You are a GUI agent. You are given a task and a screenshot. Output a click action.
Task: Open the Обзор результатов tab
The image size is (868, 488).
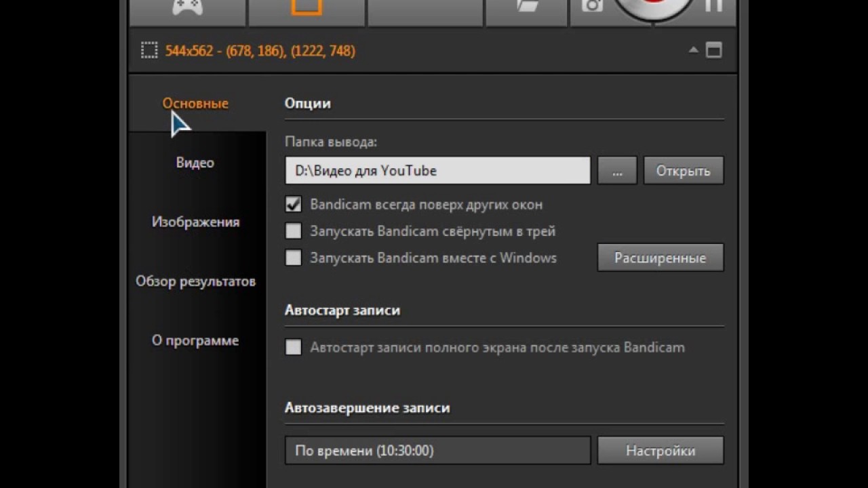click(x=195, y=281)
